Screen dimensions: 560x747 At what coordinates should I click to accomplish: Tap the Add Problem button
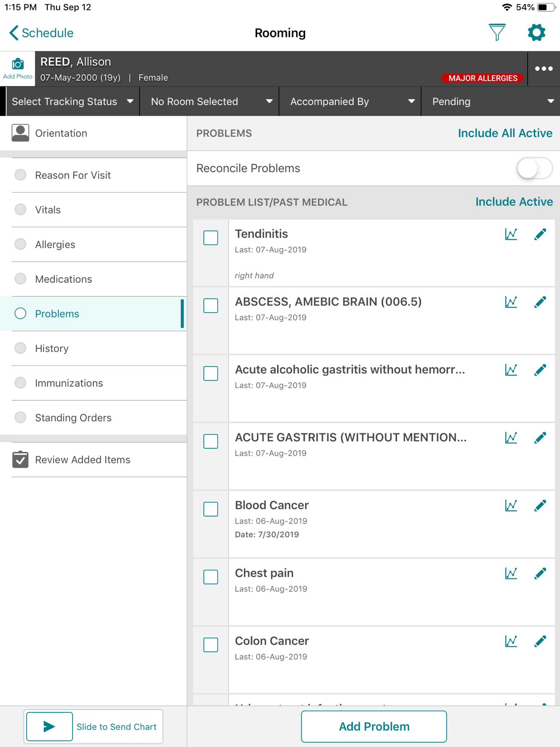click(x=374, y=726)
